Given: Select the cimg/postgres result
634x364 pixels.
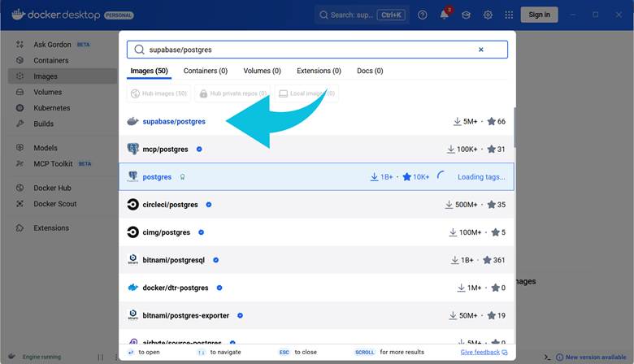Looking at the screenshot, I should point(316,232).
